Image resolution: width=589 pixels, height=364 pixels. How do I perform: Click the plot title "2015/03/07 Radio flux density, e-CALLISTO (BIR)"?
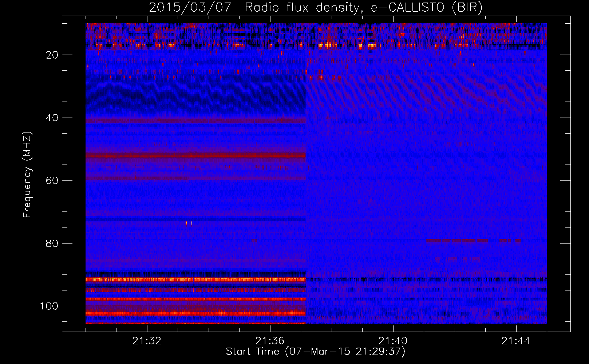316,8
